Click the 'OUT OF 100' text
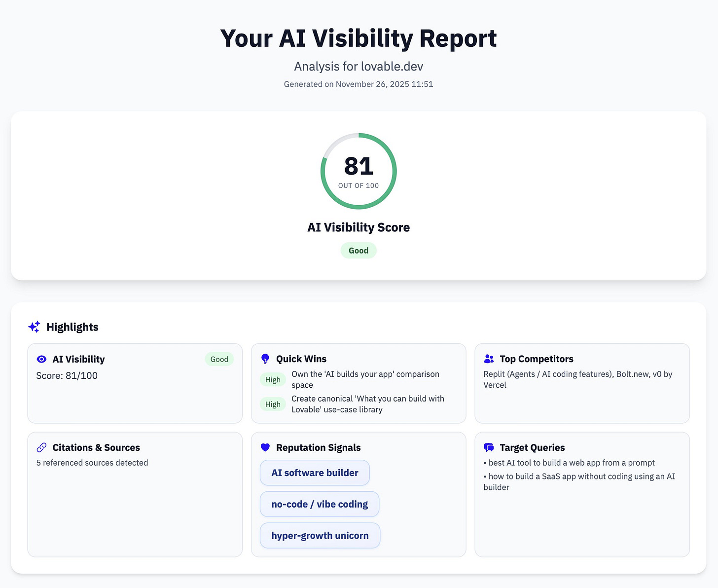Screen dimensions: 718x588 pyautogui.click(x=359, y=185)
